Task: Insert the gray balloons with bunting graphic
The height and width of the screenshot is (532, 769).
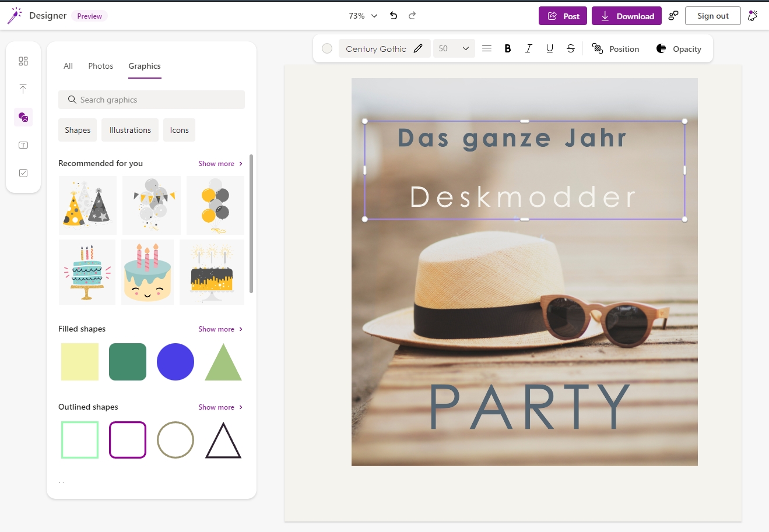Action: [152, 205]
